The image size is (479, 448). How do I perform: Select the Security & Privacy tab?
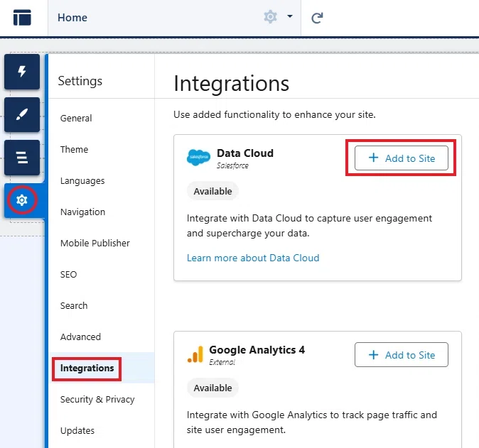(97, 399)
